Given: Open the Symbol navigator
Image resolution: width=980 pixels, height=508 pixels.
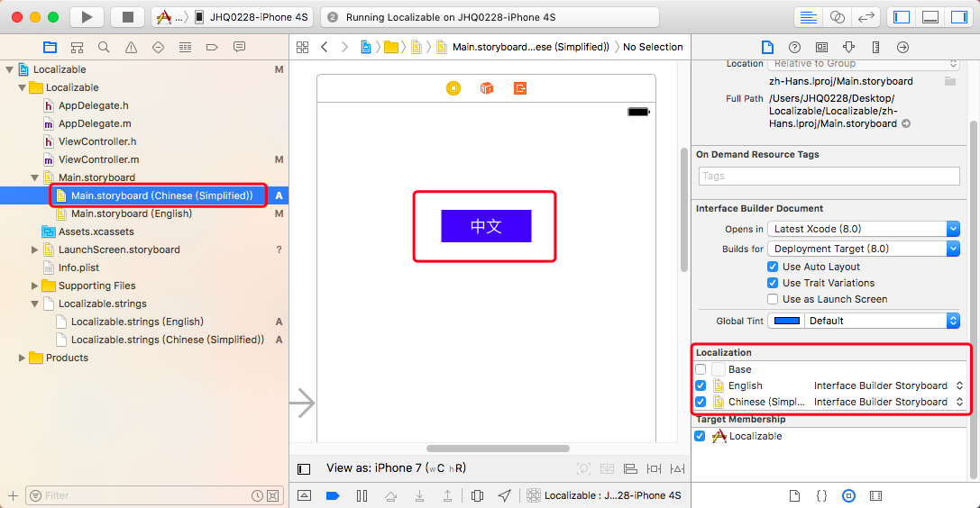Looking at the screenshot, I should point(77,47).
